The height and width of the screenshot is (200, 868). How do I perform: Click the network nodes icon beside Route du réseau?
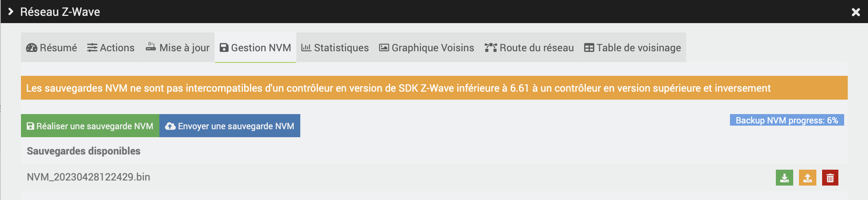[490, 48]
